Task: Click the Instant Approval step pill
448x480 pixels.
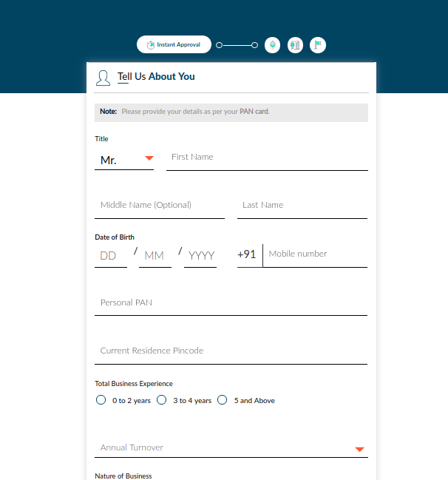Action: 174,44
